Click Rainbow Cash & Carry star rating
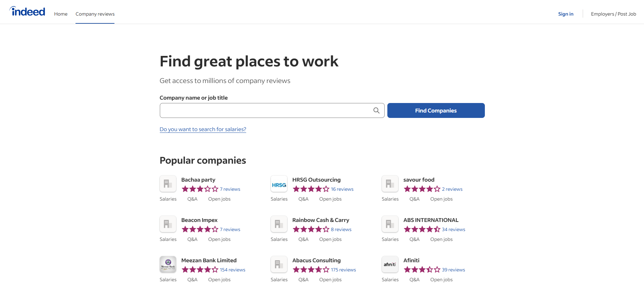 pyautogui.click(x=311, y=229)
